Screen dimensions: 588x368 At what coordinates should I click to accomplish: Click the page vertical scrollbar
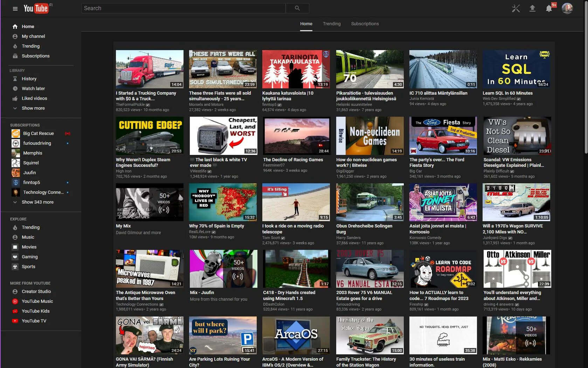coord(586,77)
